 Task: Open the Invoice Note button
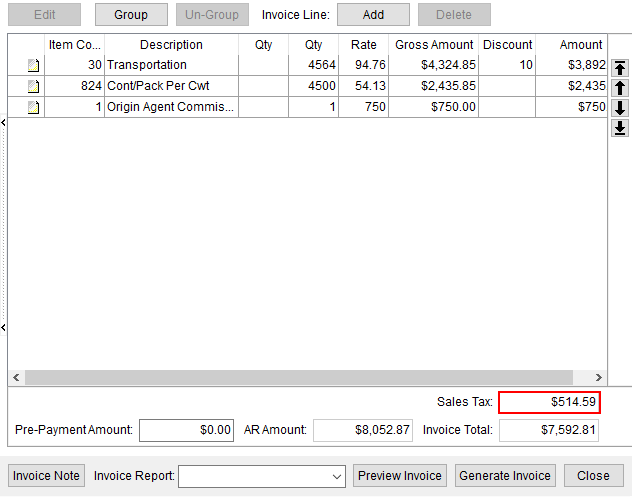(x=47, y=476)
